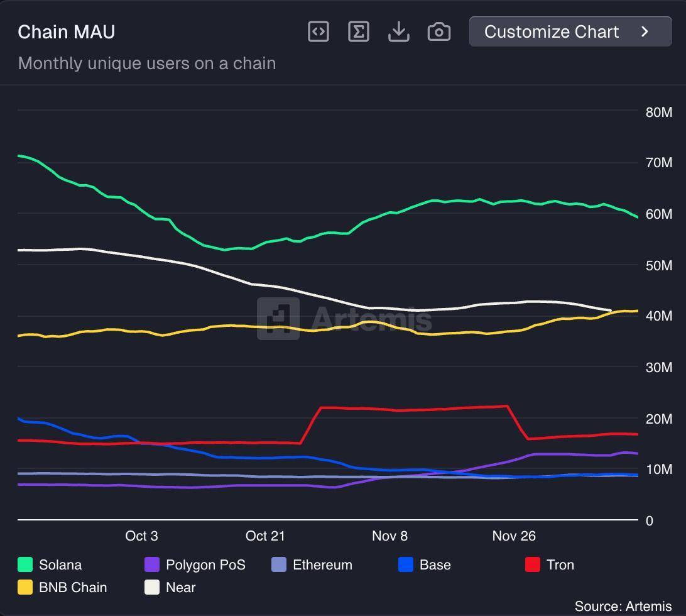The height and width of the screenshot is (616, 686).
Task: Click the Source: Artemis attribution
Action: point(623,606)
